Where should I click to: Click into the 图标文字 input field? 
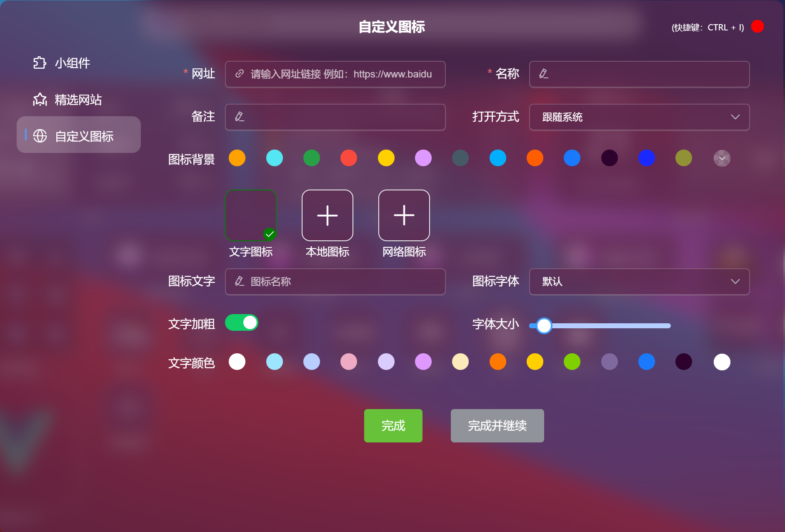click(x=335, y=282)
